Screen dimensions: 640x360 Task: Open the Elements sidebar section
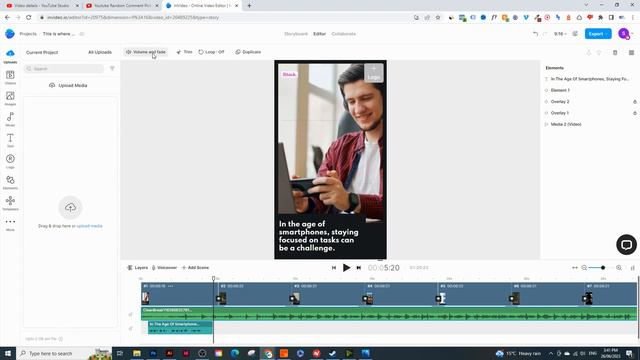click(10, 182)
